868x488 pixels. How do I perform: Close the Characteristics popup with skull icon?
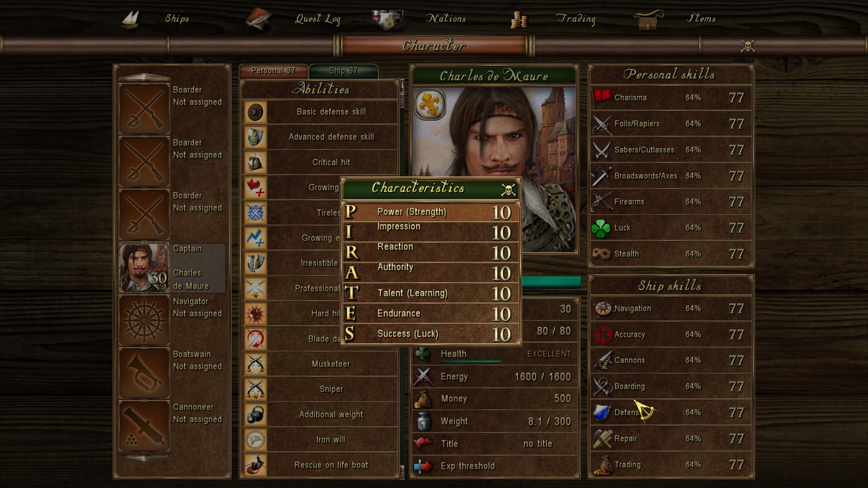[508, 190]
